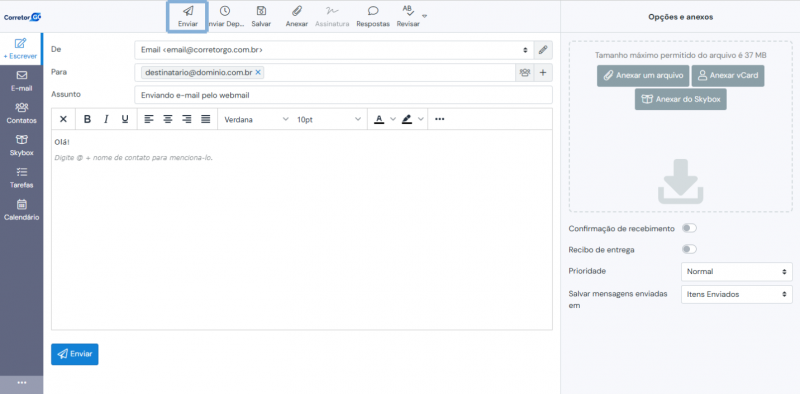Align text left
Viewport: 800px width, 394px height.
(x=148, y=119)
